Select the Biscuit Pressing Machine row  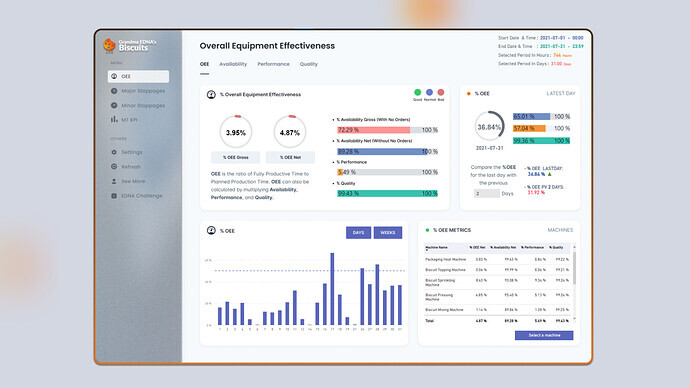(497, 297)
